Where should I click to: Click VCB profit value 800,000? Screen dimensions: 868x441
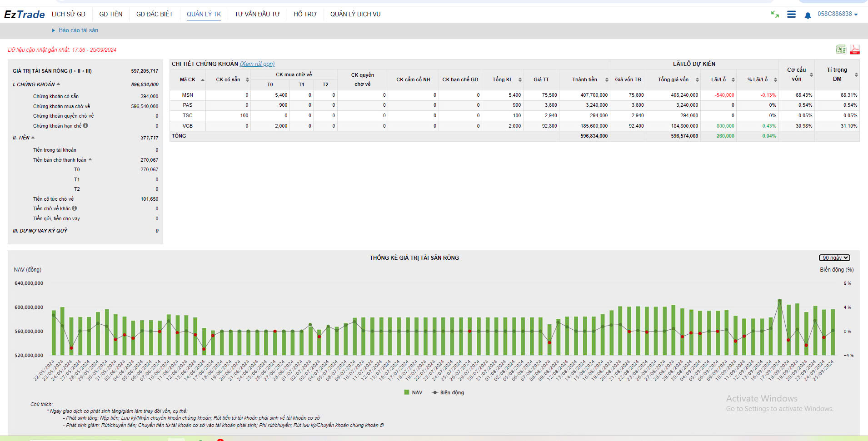point(725,126)
